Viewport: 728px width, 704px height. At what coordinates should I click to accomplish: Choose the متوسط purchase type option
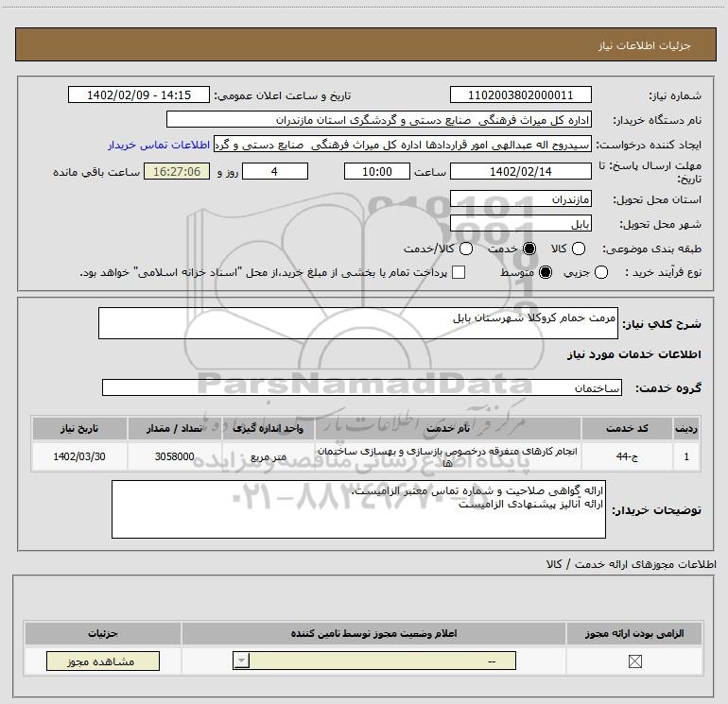click(x=546, y=272)
